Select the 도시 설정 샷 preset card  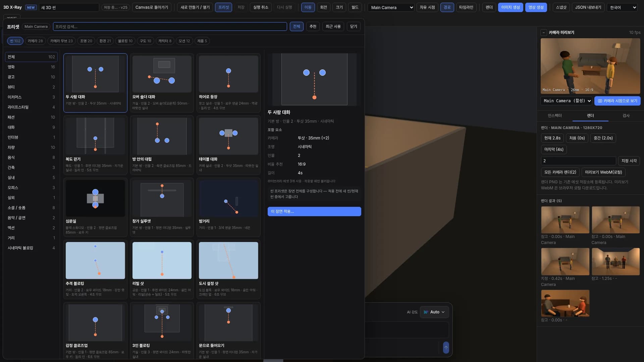(228, 269)
